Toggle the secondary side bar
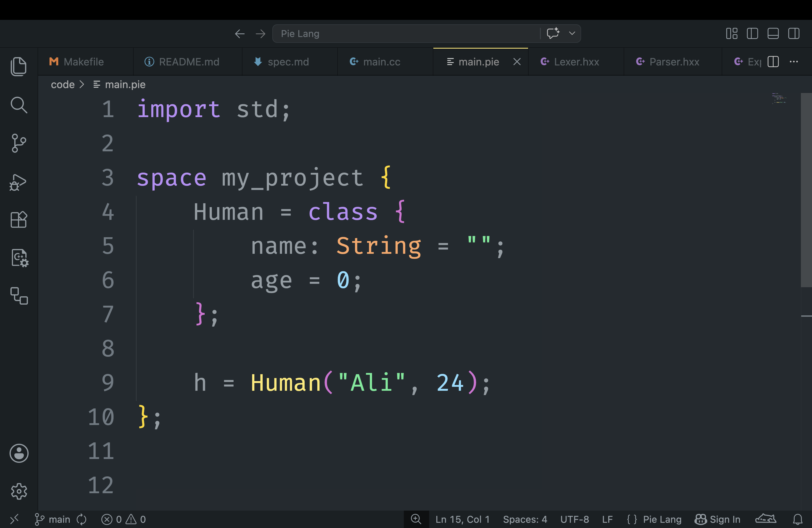This screenshot has width=812, height=528. 794,33
